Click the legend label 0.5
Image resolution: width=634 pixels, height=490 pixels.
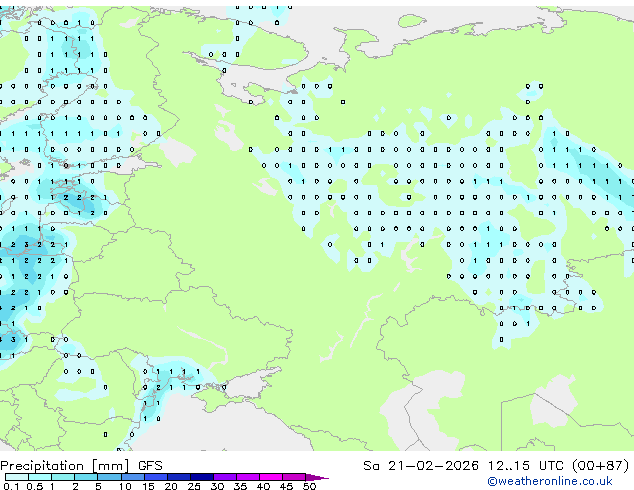coord(34,486)
